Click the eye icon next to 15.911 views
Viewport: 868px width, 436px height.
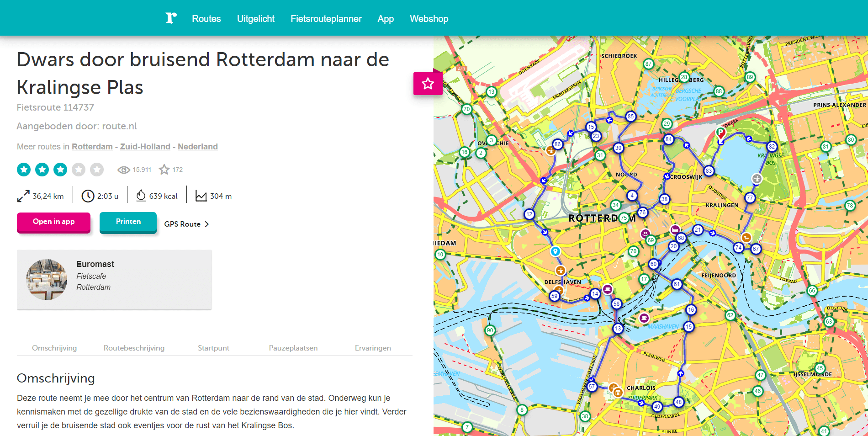pyautogui.click(x=123, y=170)
